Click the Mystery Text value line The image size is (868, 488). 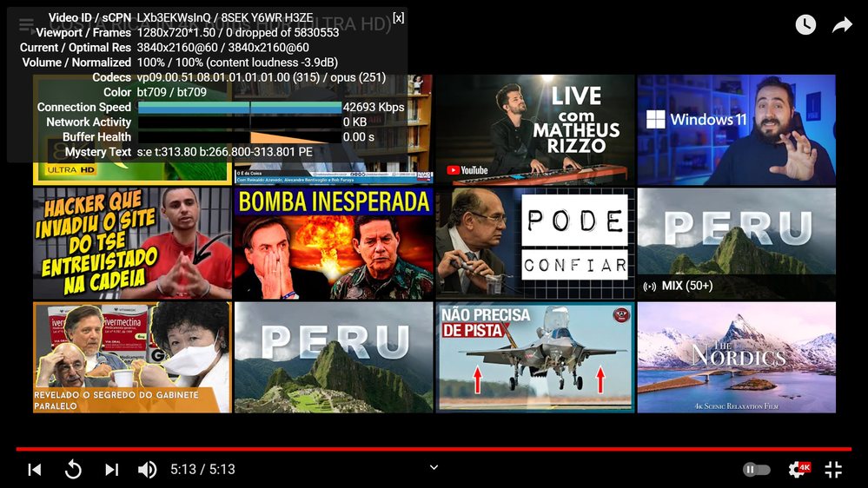[225, 152]
